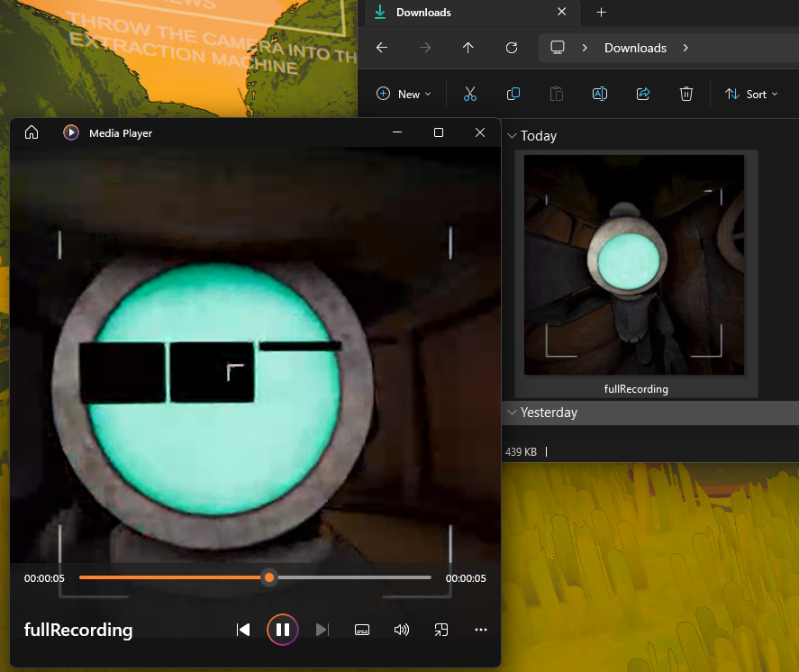Open the New dropdown menu
Viewport: 799px width, 672px height.
click(404, 94)
